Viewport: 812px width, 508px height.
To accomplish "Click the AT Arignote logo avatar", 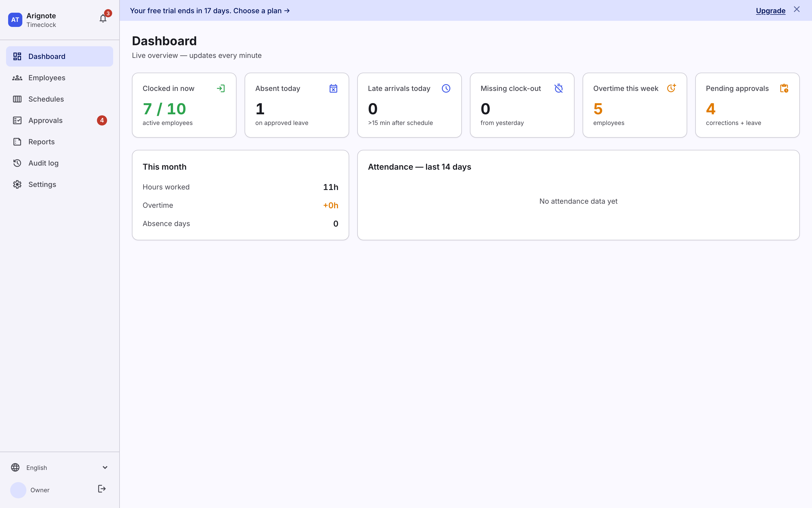I will [15, 20].
